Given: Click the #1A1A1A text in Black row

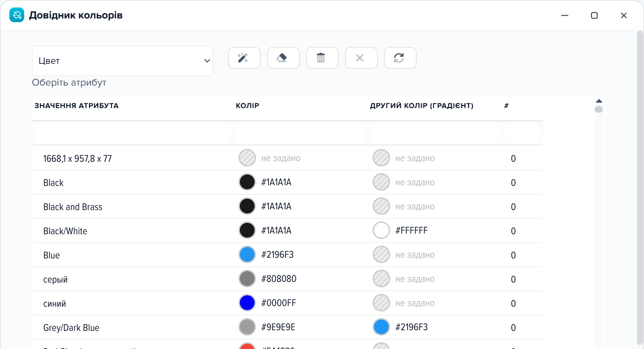Looking at the screenshot, I should pos(276,182).
